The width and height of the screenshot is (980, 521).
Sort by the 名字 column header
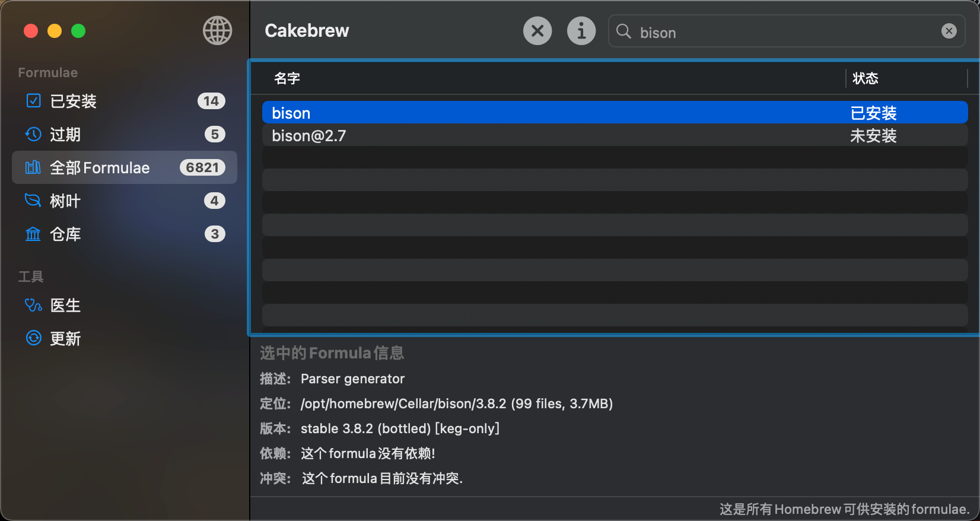[x=549, y=78]
